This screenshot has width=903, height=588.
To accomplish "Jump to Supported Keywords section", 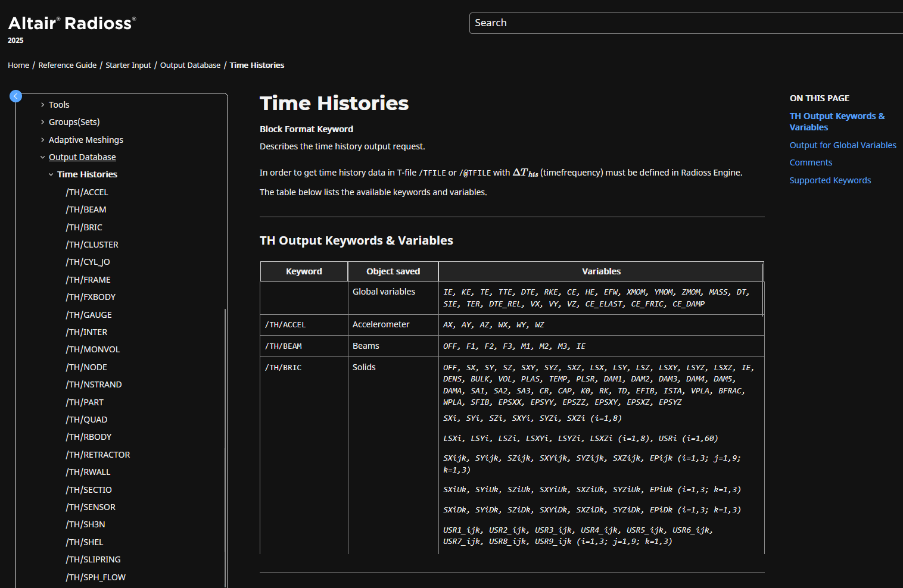I will pyautogui.click(x=830, y=180).
